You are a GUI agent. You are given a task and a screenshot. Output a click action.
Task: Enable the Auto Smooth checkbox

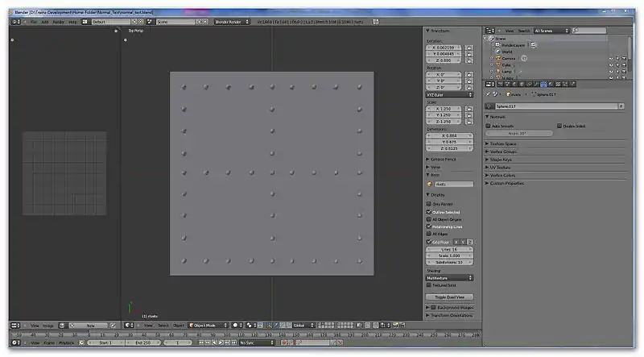(x=489, y=126)
